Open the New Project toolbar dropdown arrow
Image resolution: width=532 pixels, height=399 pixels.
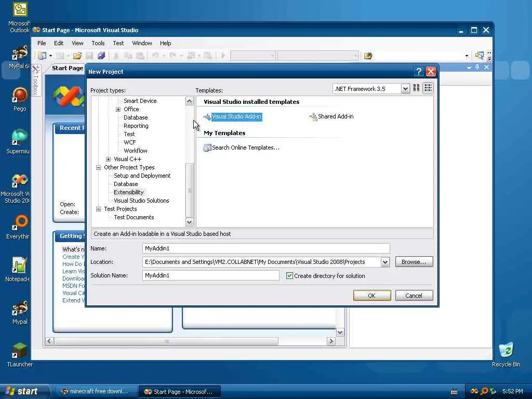point(50,56)
